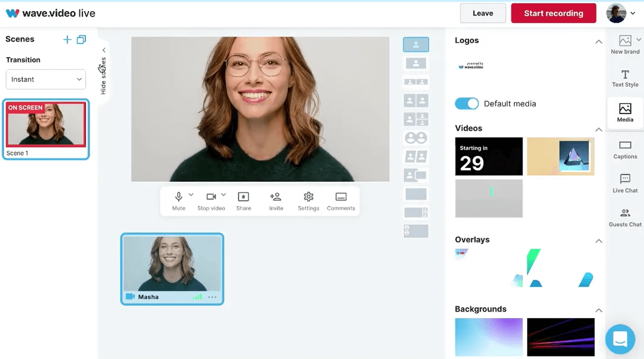The image size is (644, 359).
Task: Collapse the Backgrounds section
Action: click(x=598, y=310)
